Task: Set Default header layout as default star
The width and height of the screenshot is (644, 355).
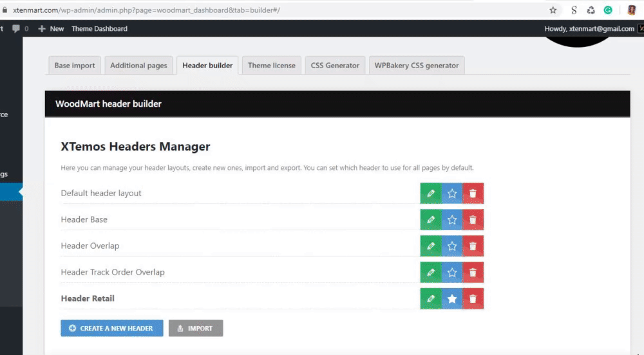Action: (452, 194)
